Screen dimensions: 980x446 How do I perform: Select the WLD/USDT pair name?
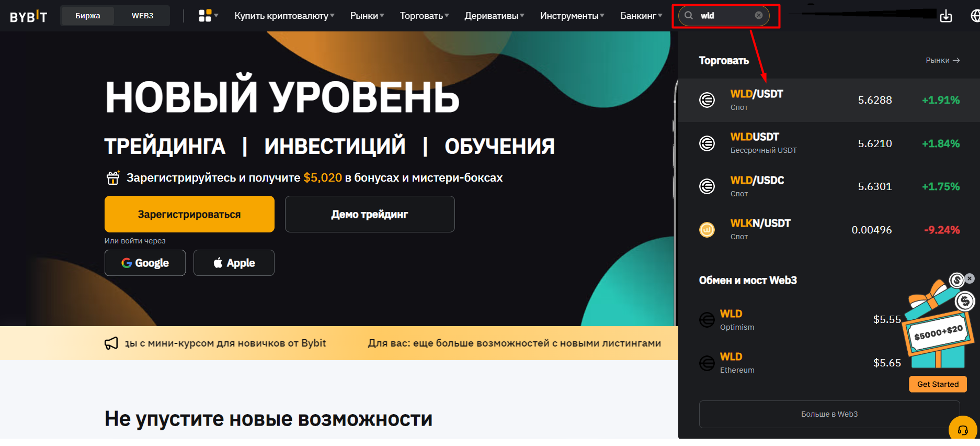coord(757,94)
